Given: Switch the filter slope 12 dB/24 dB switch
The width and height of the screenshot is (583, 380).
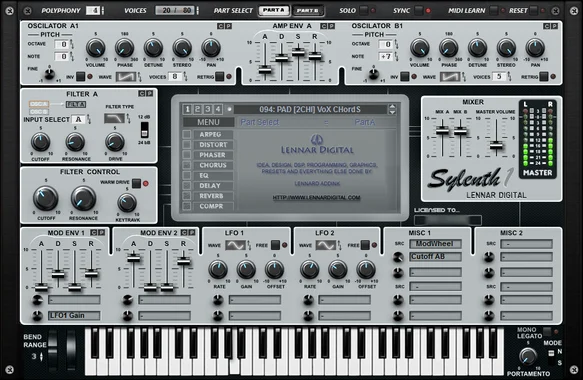Looking at the screenshot, I should tap(144, 130).
